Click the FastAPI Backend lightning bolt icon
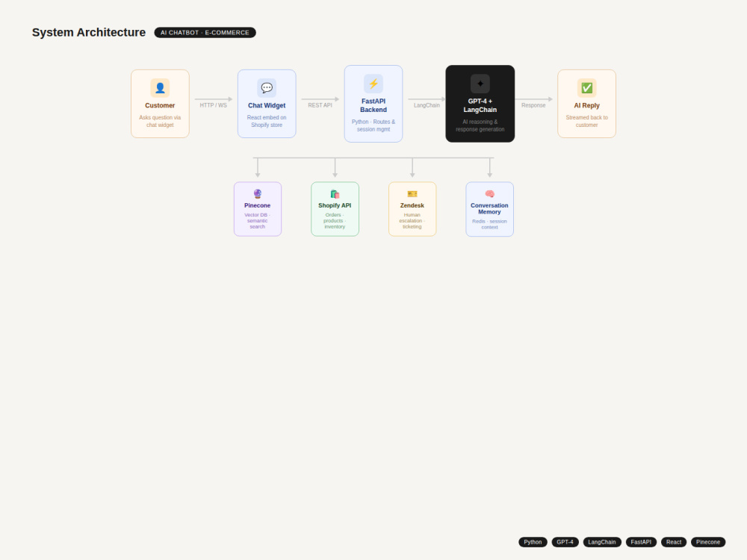This screenshot has height=560, width=747. coord(373,84)
